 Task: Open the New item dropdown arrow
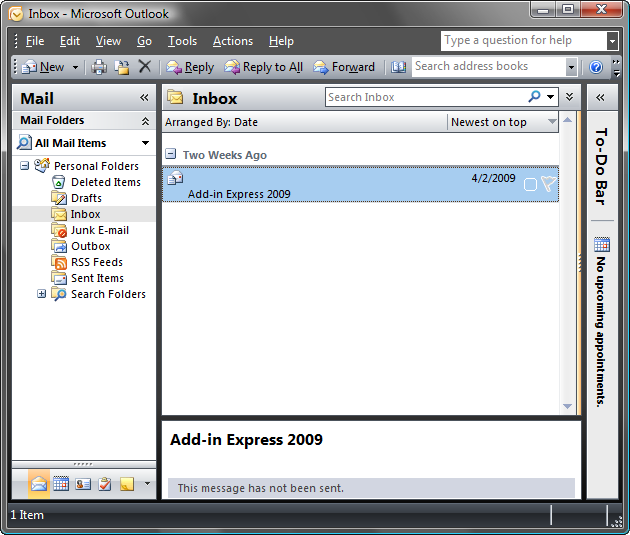point(75,67)
